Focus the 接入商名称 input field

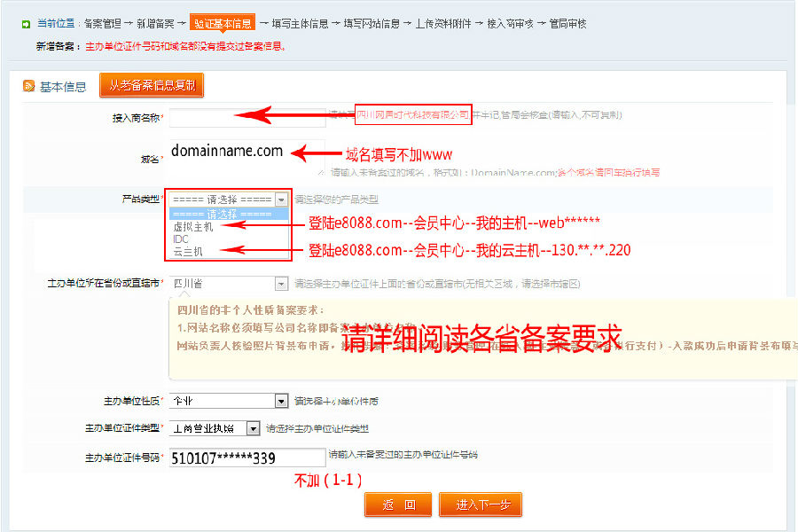(x=247, y=118)
